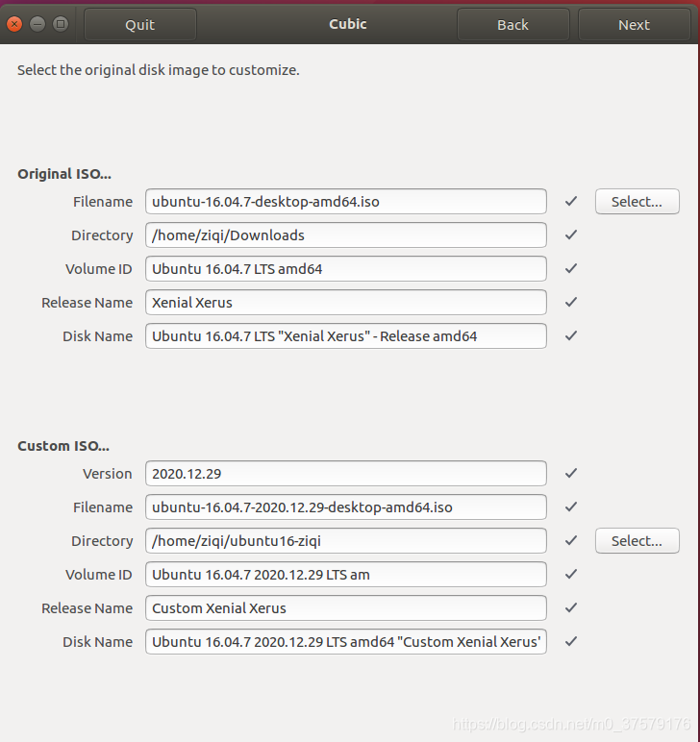Click the original Volume ID field
700x742 pixels.
click(x=346, y=269)
